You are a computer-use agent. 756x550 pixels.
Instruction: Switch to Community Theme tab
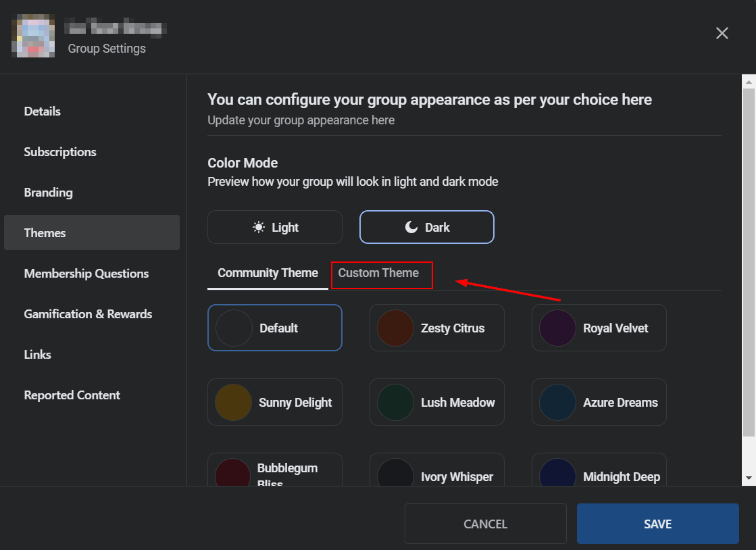(268, 274)
